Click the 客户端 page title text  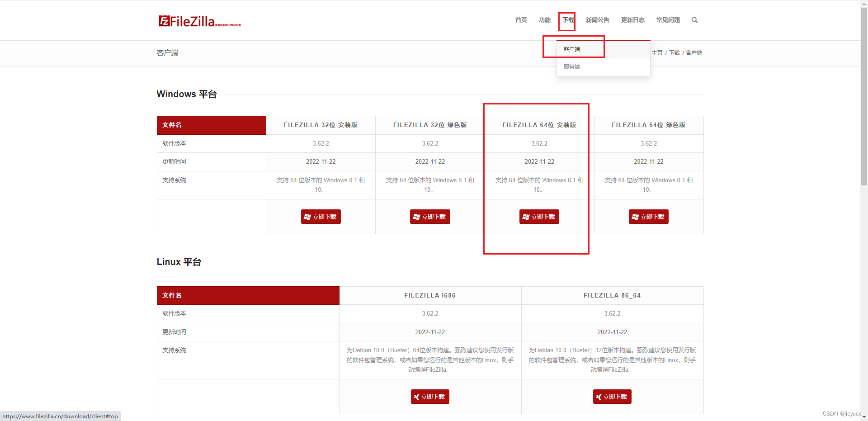pos(167,53)
